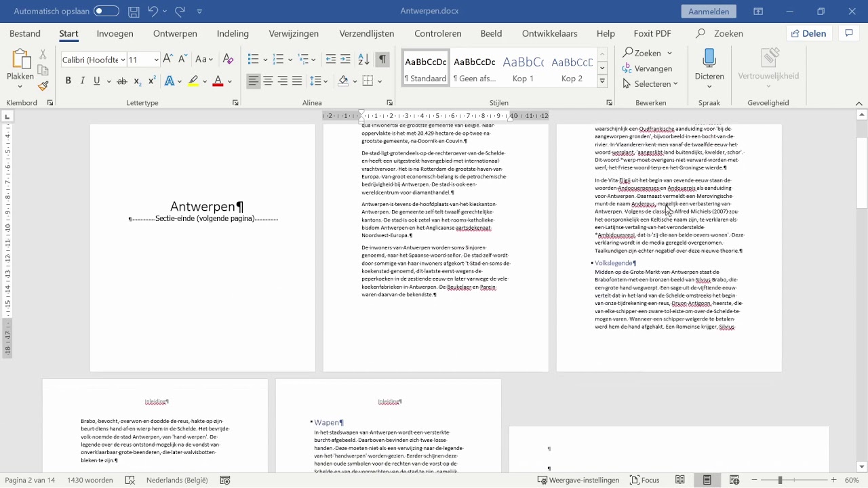The image size is (868, 488).
Task: Open the comments speech bubble icon
Action: click(848, 34)
